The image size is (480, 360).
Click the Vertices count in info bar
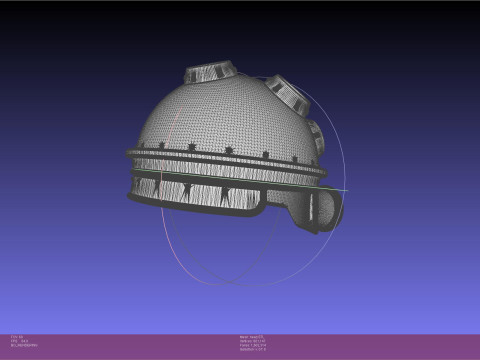click(253, 341)
